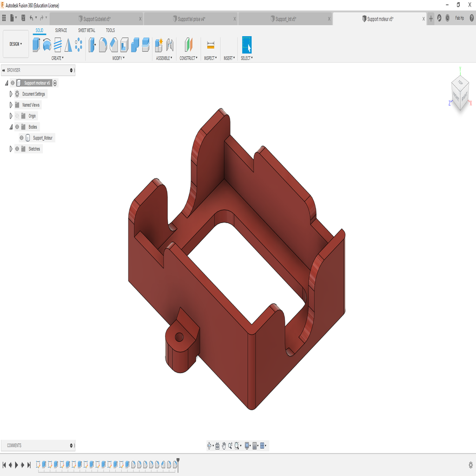Screen dimensions: 476x476
Task: Open the data panel grid icon
Action: coord(4,18)
